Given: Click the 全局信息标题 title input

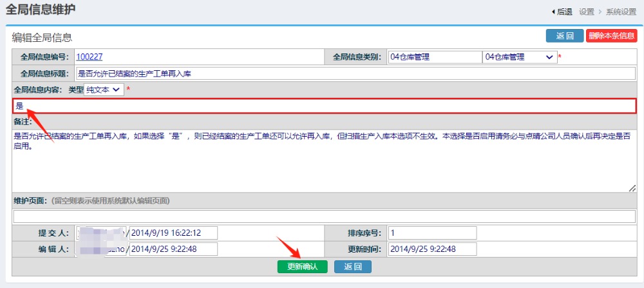Looking at the screenshot, I should tap(355, 73).
